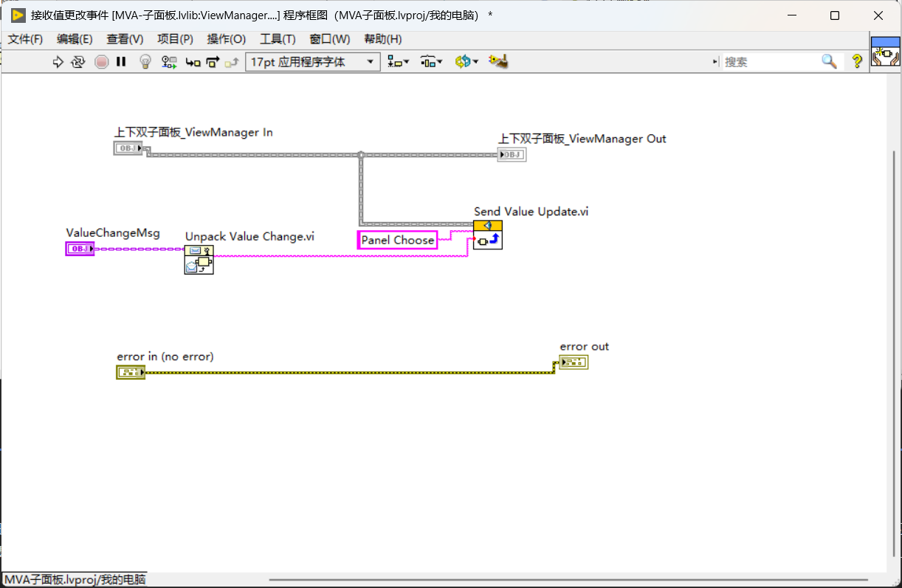902x588 pixels.
Task: Click the 'error in (no error)' label
Action: [x=165, y=356]
